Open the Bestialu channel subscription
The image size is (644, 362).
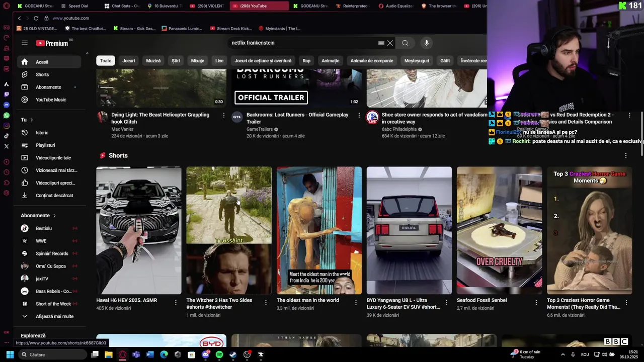pos(49,228)
